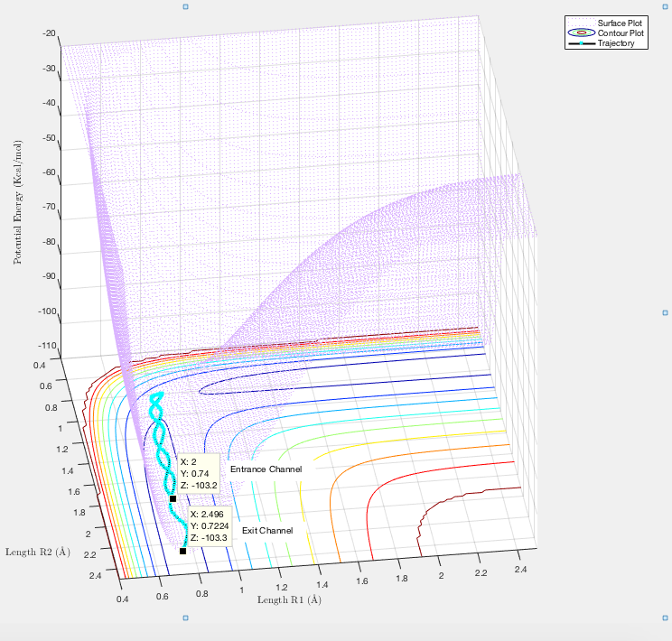Click the top-center figure selection handle

coord(186,6)
